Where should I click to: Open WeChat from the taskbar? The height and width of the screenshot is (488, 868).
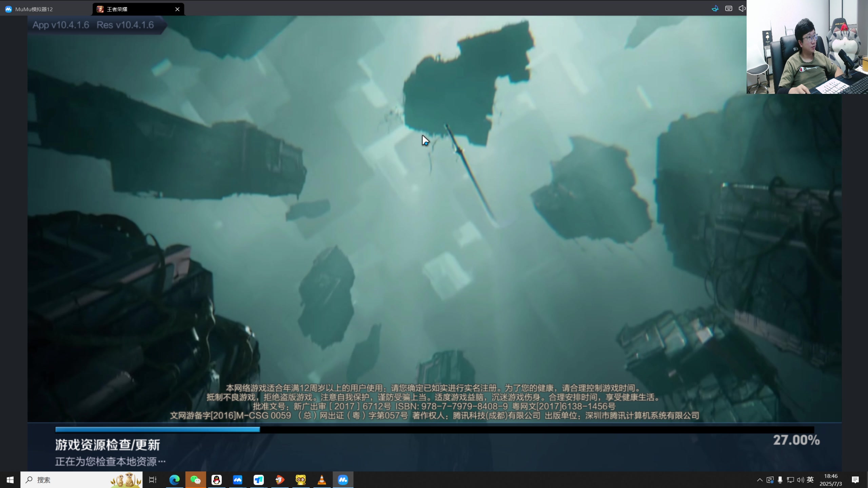(x=196, y=480)
